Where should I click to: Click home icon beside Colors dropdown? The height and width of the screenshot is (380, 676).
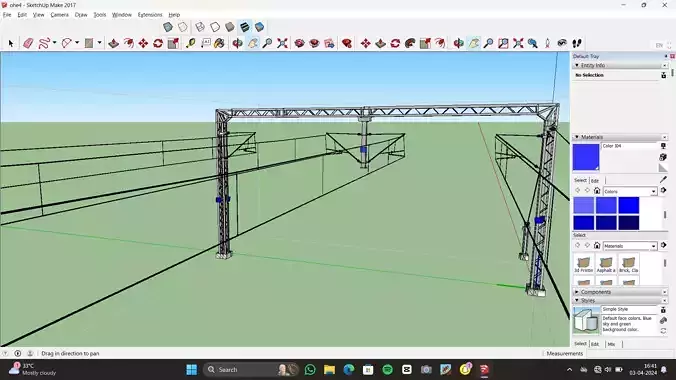click(x=597, y=191)
